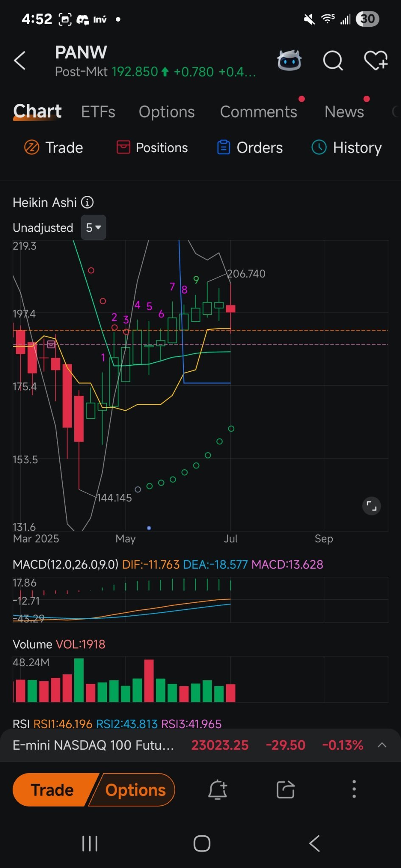Tap the Mar 2025 date label
The height and width of the screenshot is (868, 401).
click(36, 539)
